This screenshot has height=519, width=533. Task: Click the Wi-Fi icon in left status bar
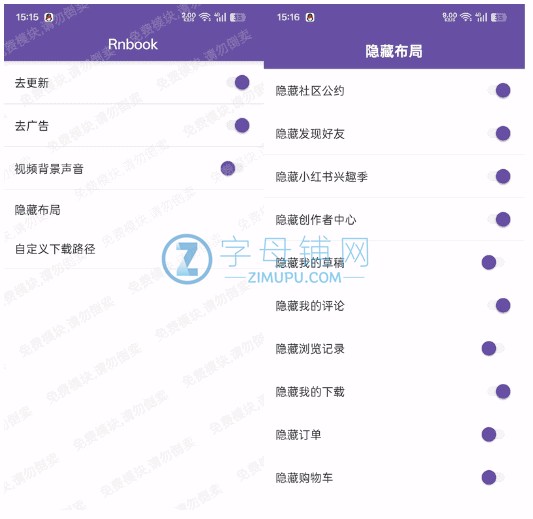coord(205,17)
